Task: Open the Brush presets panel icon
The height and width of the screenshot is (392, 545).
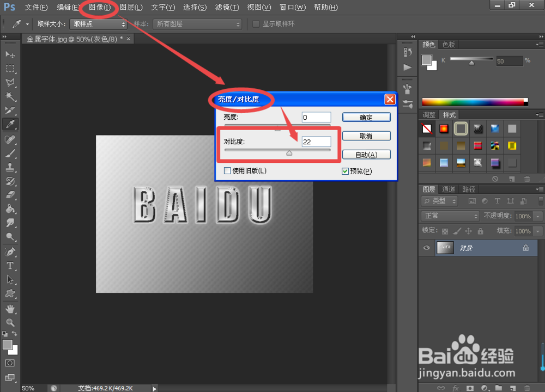Action: tap(408, 89)
